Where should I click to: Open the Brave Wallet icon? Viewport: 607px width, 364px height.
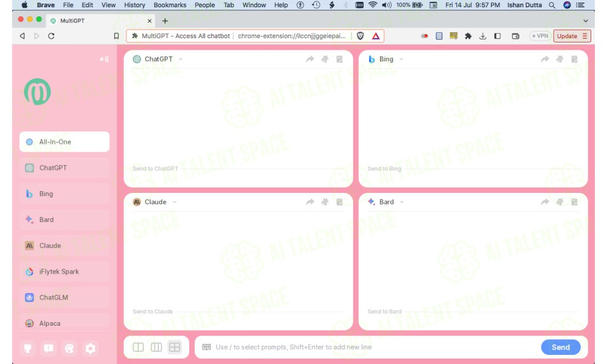(x=515, y=36)
